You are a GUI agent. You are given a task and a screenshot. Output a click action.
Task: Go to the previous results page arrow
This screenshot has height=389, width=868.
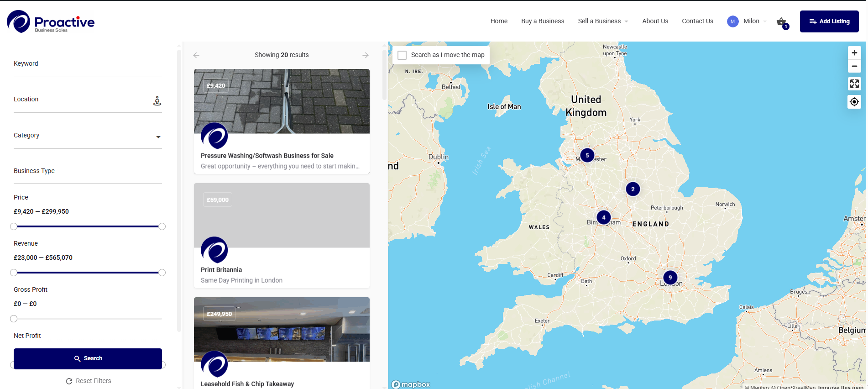pyautogui.click(x=196, y=55)
